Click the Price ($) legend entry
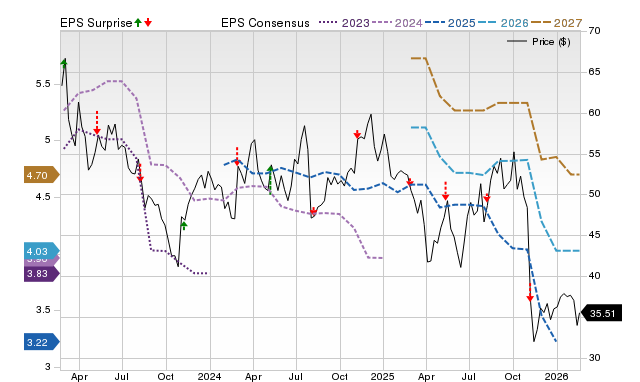This screenshot has height=382, width=640. [539, 42]
